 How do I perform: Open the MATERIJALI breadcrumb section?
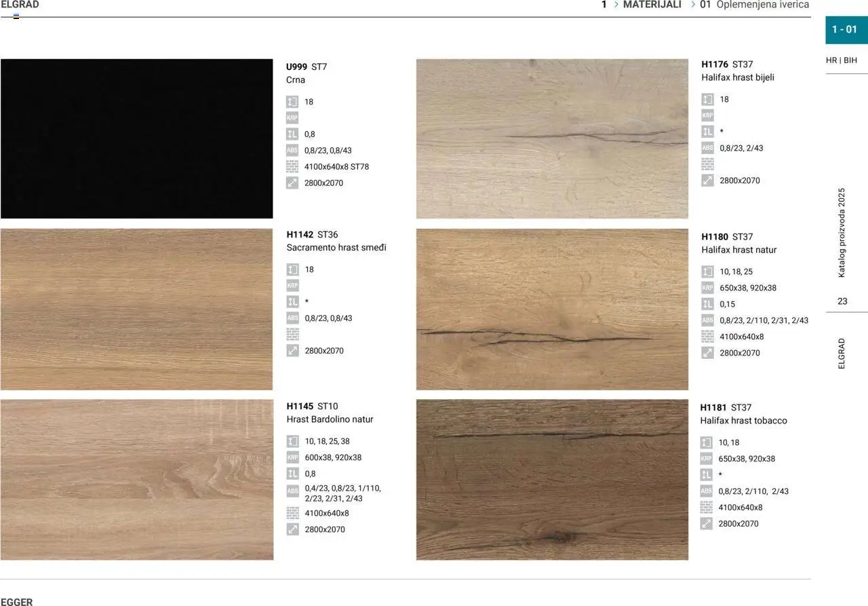pyautogui.click(x=652, y=5)
